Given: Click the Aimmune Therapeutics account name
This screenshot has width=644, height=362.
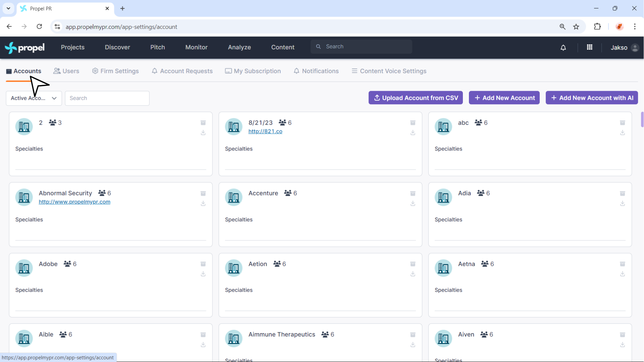Looking at the screenshot, I should click(282, 335).
